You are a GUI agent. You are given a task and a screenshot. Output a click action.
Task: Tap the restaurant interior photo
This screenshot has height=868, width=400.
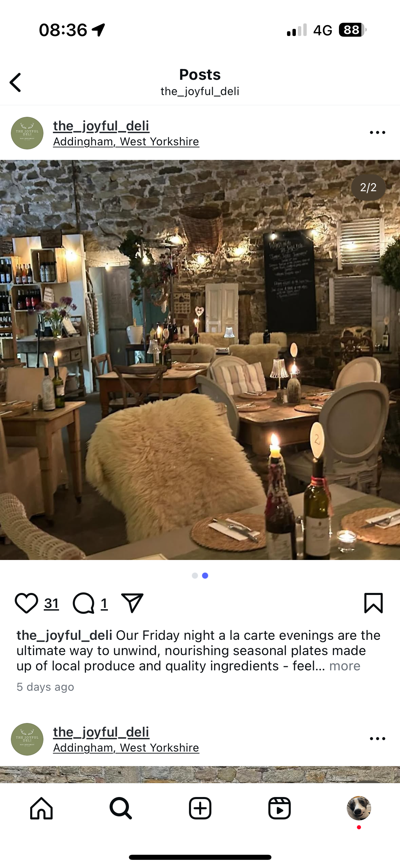pyautogui.click(x=200, y=360)
